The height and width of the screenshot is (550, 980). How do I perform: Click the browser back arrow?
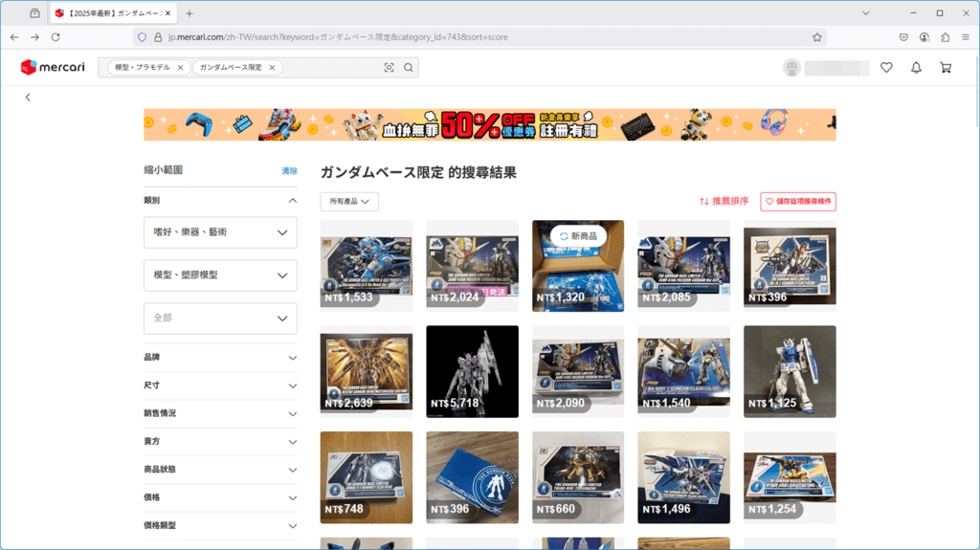14,37
